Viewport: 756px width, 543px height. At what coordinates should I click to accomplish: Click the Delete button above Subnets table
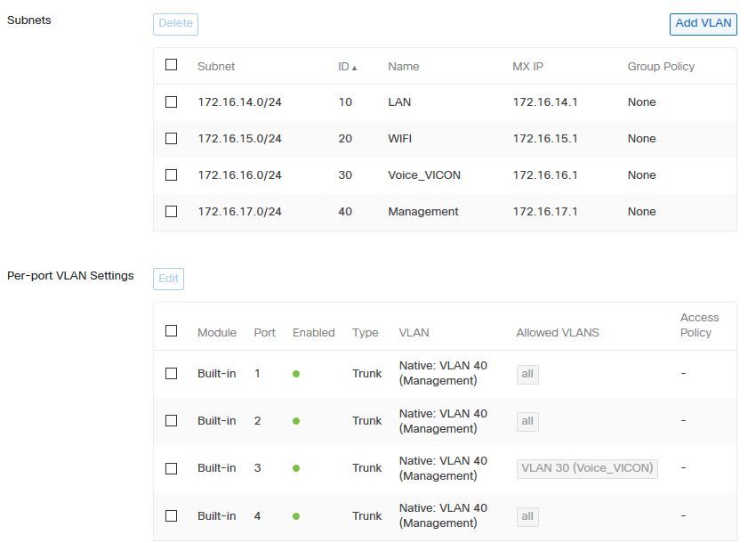tap(175, 24)
